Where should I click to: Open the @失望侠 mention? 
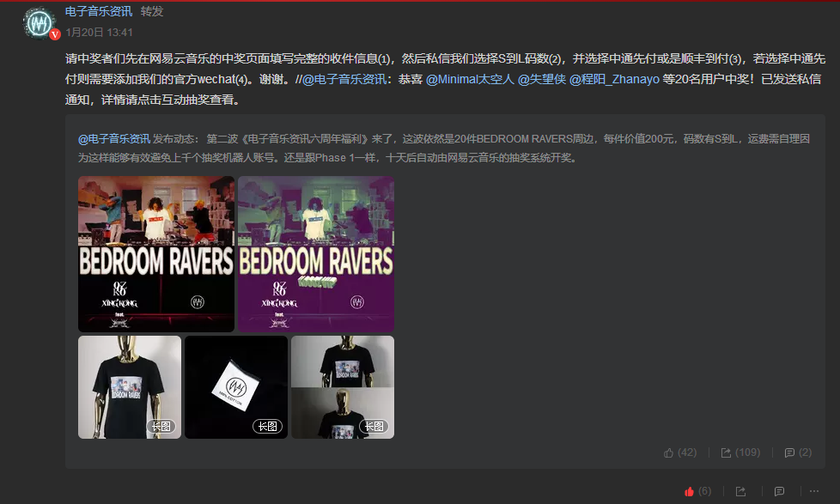point(542,79)
